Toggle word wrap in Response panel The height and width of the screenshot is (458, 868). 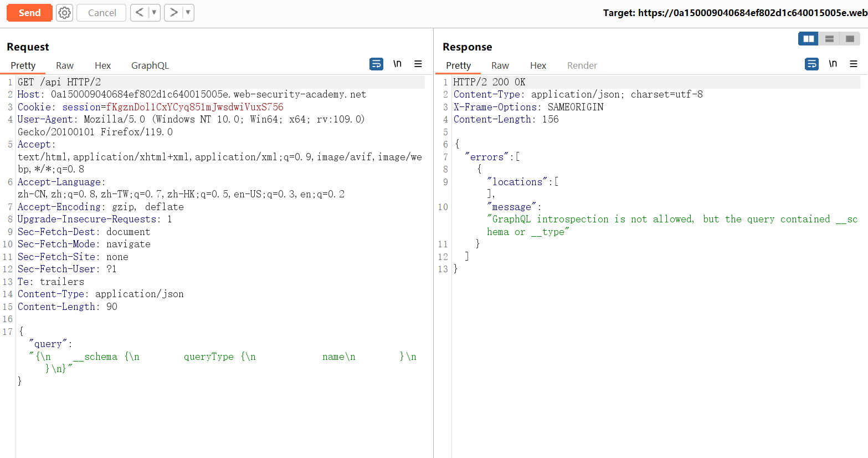[811, 64]
